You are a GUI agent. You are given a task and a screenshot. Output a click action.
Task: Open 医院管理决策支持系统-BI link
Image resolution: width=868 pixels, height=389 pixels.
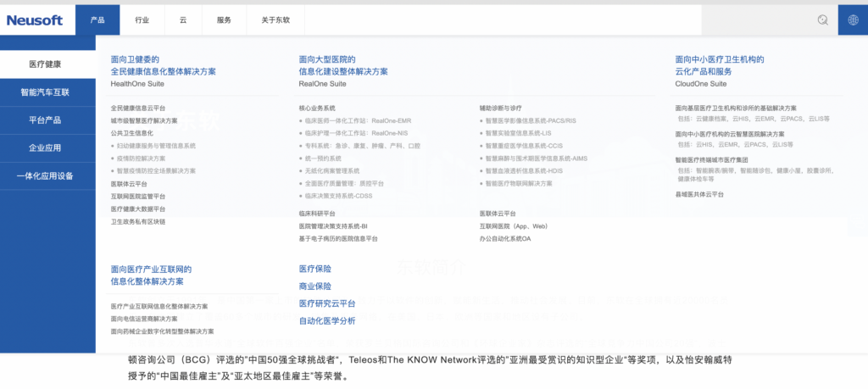click(x=333, y=226)
